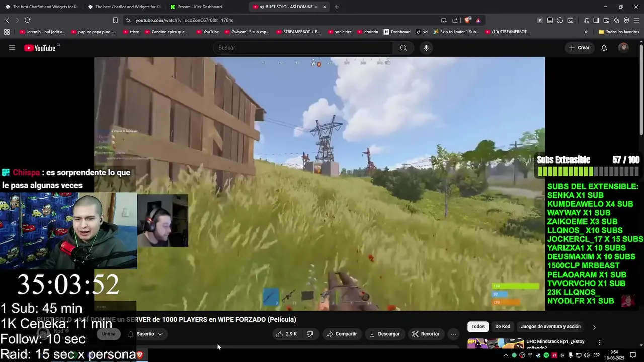
Task: Install or cast via address bar screen icon
Action: 443,20
